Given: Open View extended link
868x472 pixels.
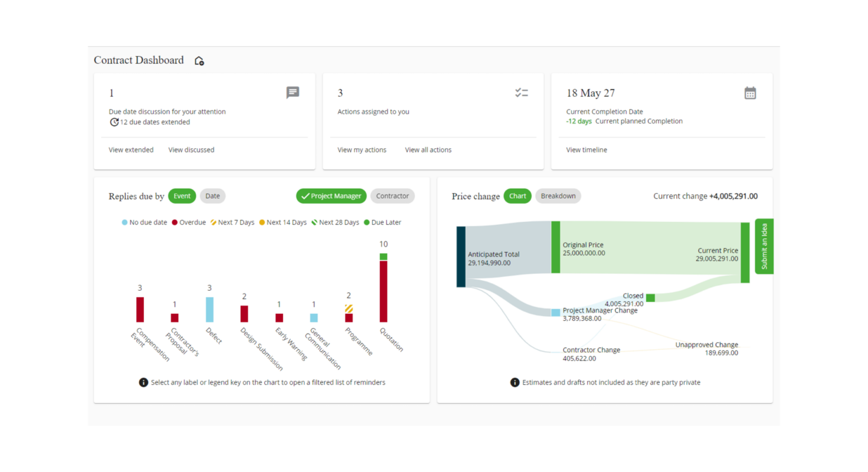Looking at the screenshot, I should point(131,150).
